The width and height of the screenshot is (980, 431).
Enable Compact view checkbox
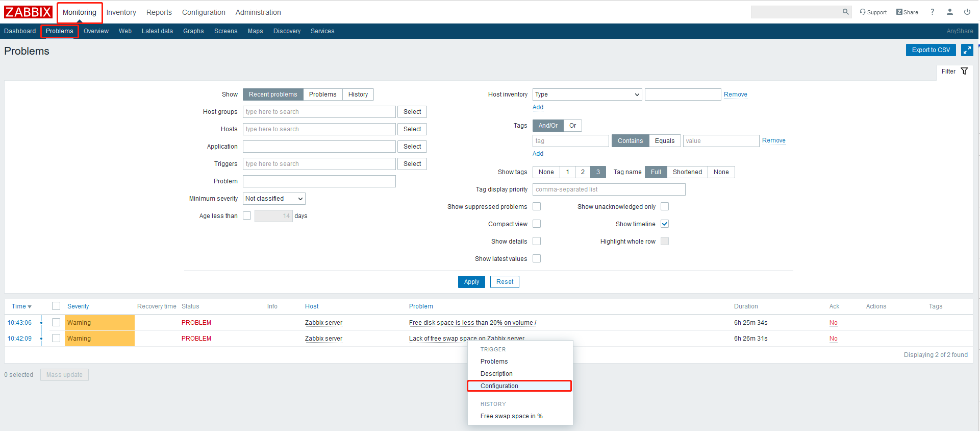click(537, 224)
